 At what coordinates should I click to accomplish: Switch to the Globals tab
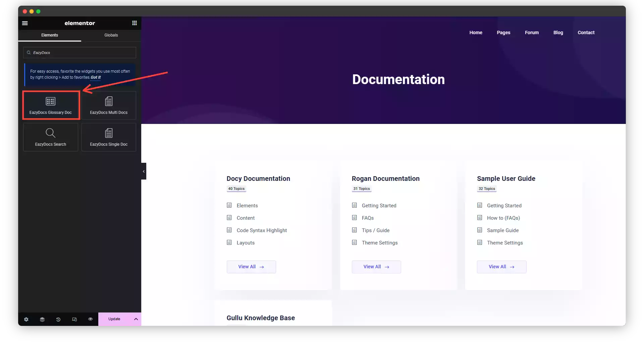point(111,35)
